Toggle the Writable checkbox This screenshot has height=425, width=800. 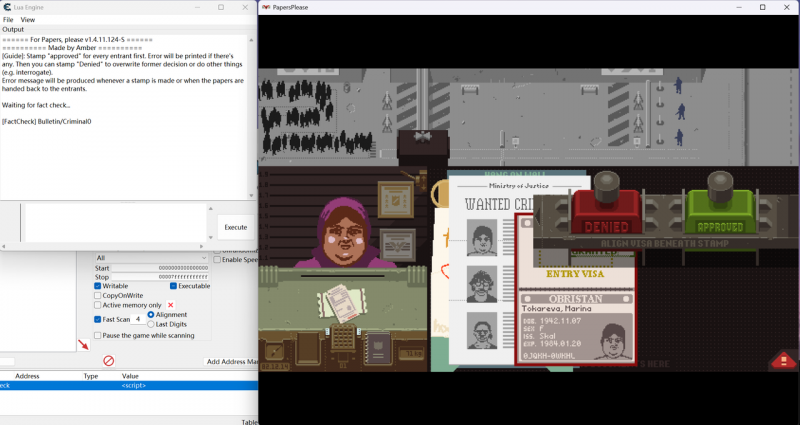(97, 286)
